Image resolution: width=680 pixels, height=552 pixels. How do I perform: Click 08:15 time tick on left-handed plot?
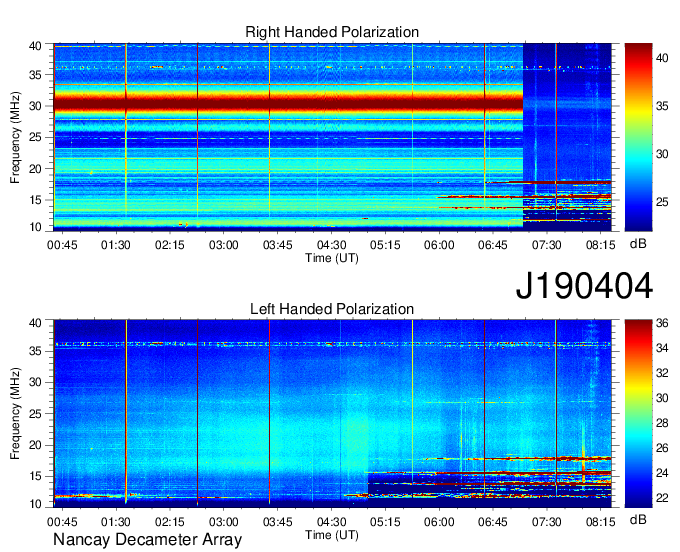(601, 522)
